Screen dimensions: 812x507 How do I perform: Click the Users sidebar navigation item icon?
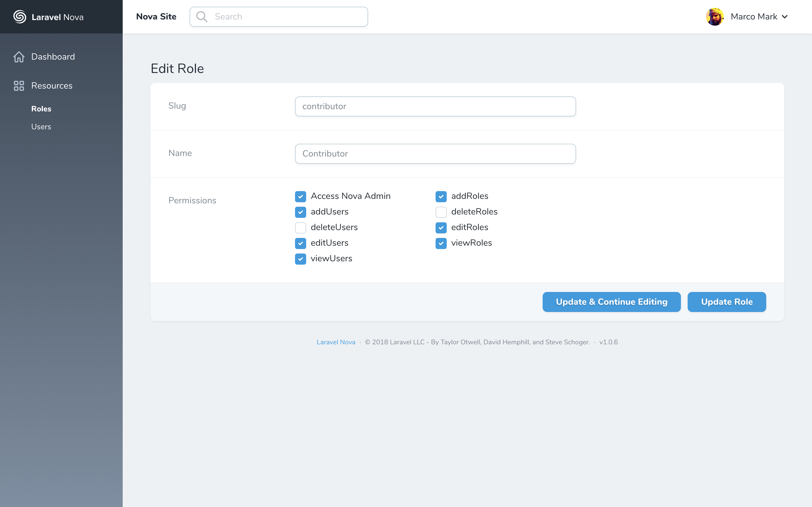coord(41,126)
